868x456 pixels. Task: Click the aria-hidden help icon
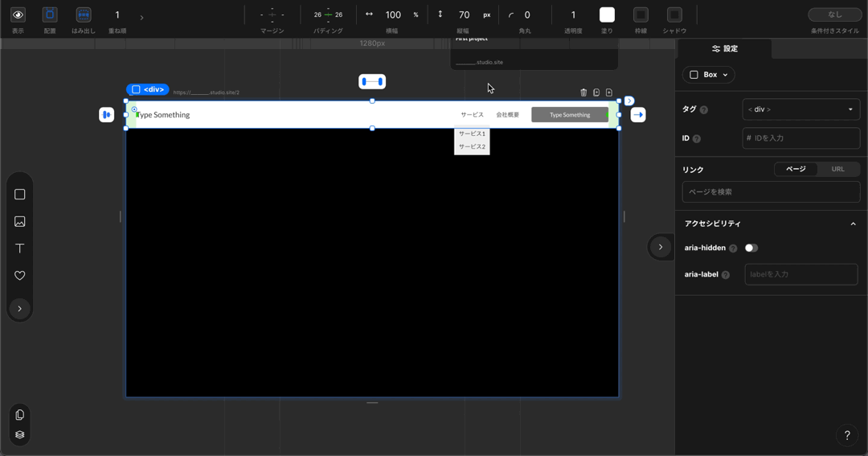[x=733, y=249]
